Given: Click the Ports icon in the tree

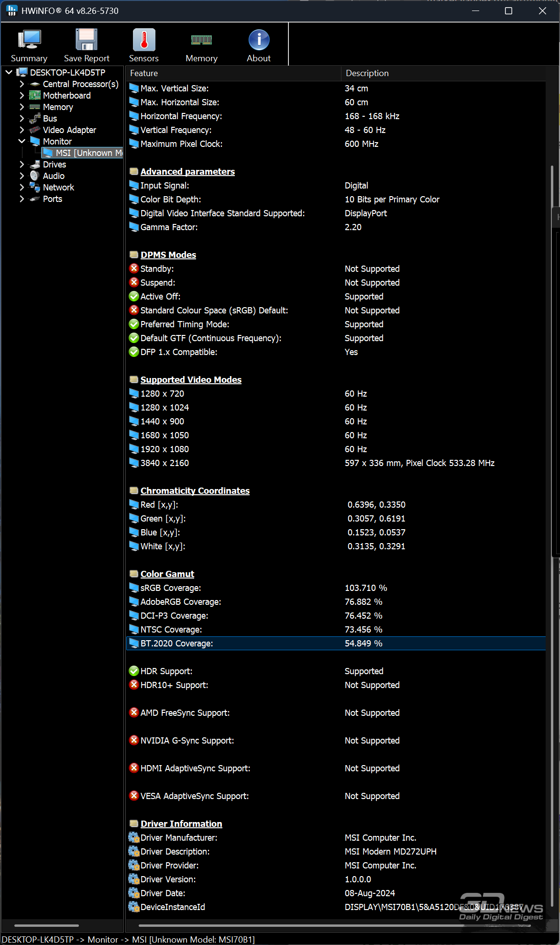Looking at the screenshot, I should tap(35, 199).
